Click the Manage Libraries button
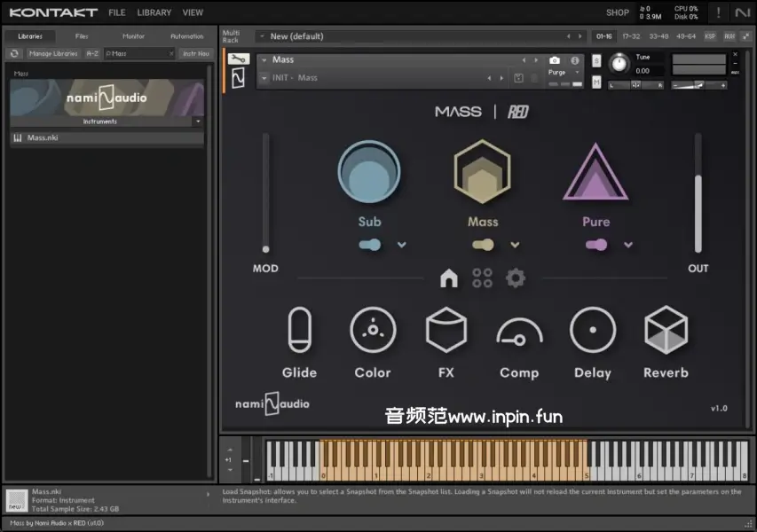 click(x=52, y=53)
